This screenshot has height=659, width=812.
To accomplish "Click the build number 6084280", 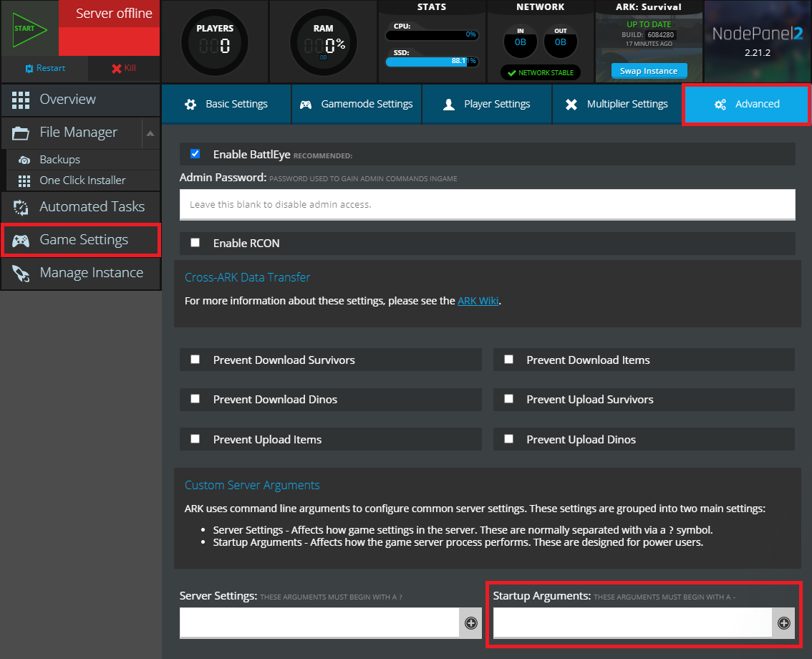I will tap(661, 34).
